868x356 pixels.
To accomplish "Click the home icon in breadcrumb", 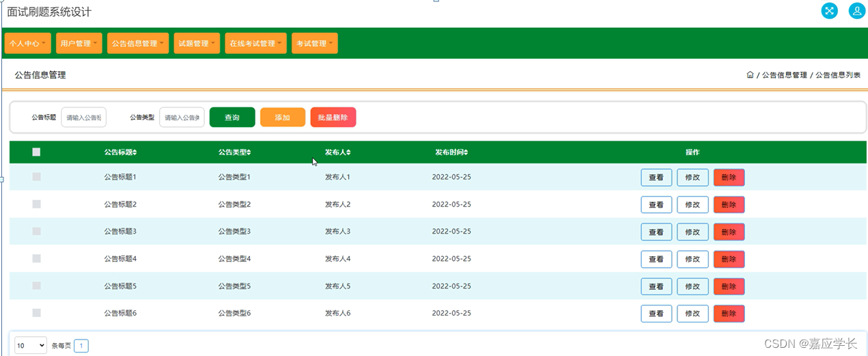I will pos(750,75).
